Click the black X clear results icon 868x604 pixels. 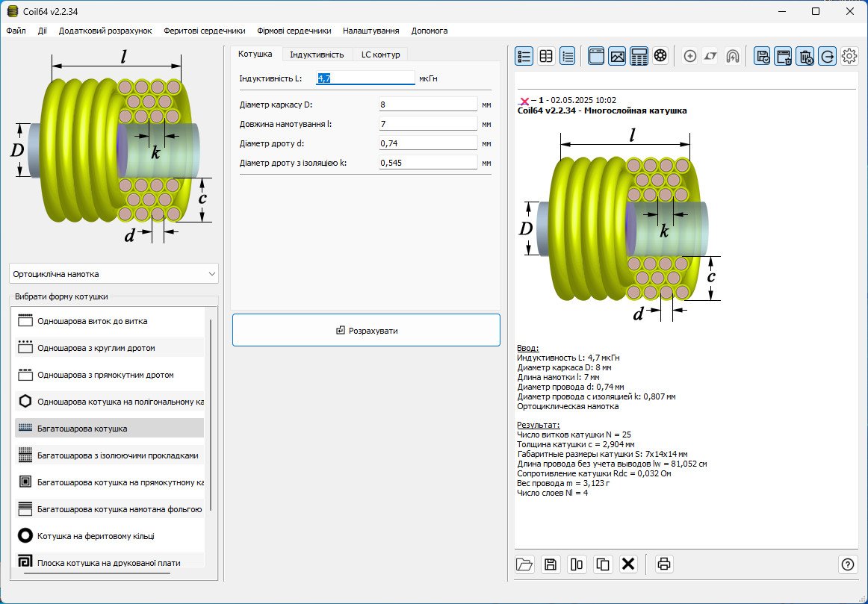pyautogui.click(x=628, y=564)
